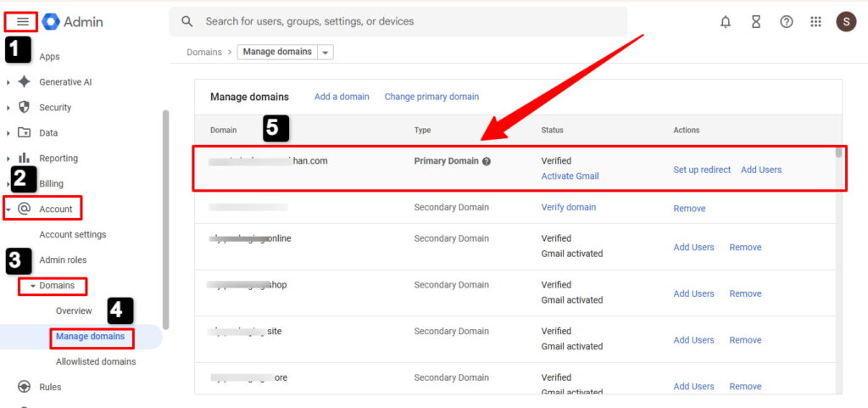
Task: Click the search users and settings field
Action: click(398, 22)
